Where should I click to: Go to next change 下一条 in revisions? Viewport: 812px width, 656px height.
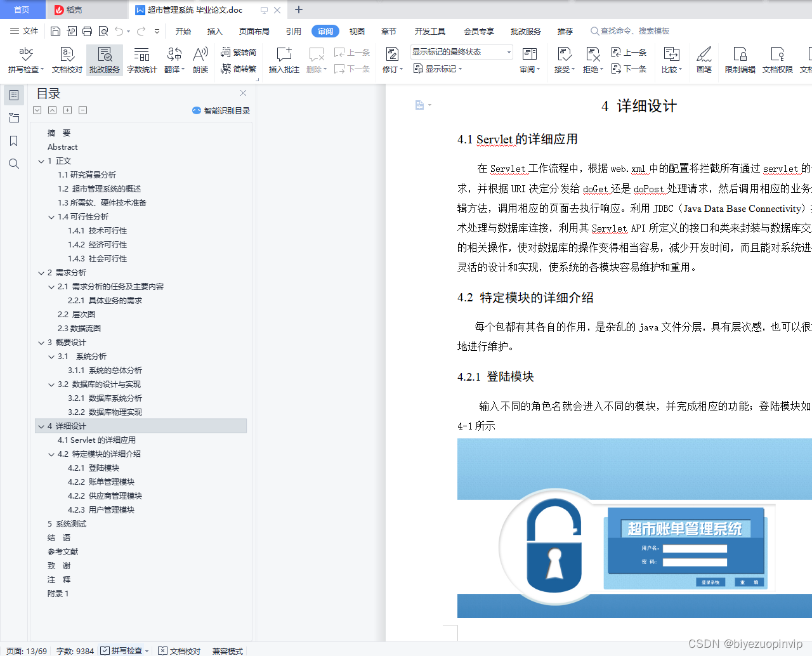pos(629,69)
